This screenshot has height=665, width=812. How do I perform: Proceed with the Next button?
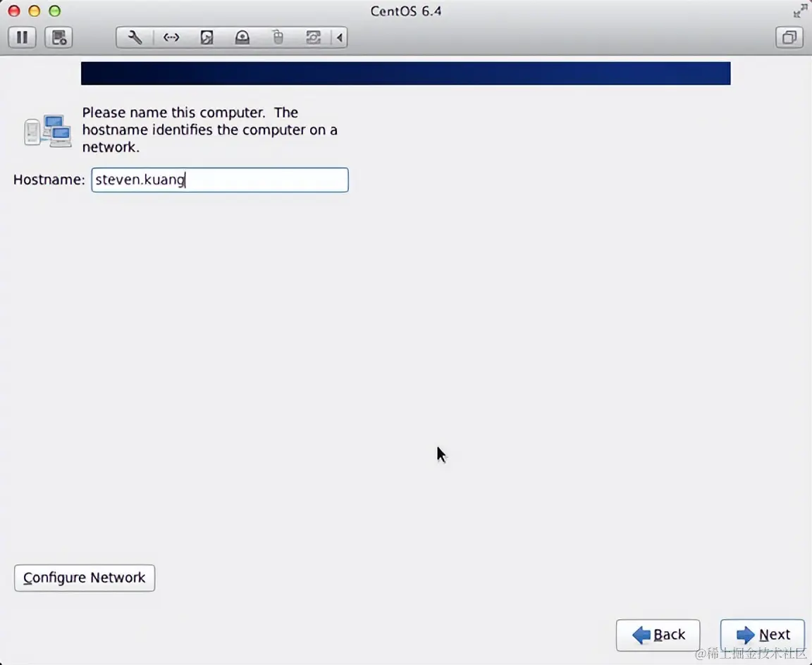(x=762, y=635)
